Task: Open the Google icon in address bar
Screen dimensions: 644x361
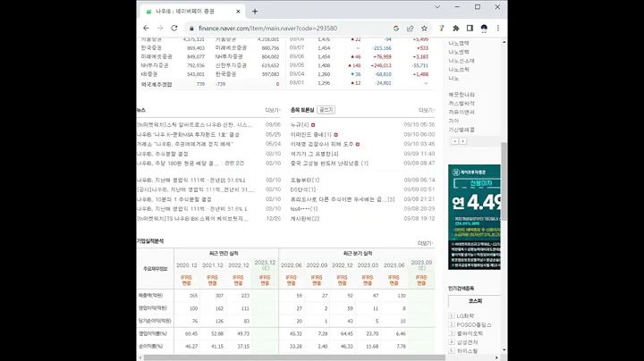Action: 396,29
